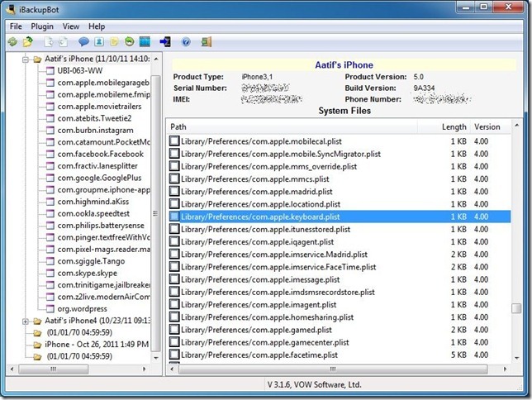This screenshot has height=400, width=532.
Task: Click the open backup folder toolbar icon
Action: (28, 41)
